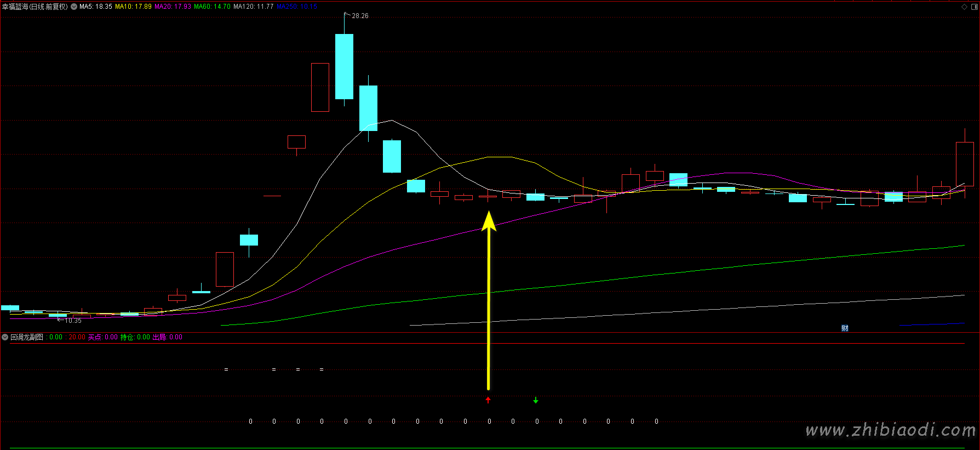Click the red up-arrow buy signal in sub-chart
The image size is (980, 450).
488,400
